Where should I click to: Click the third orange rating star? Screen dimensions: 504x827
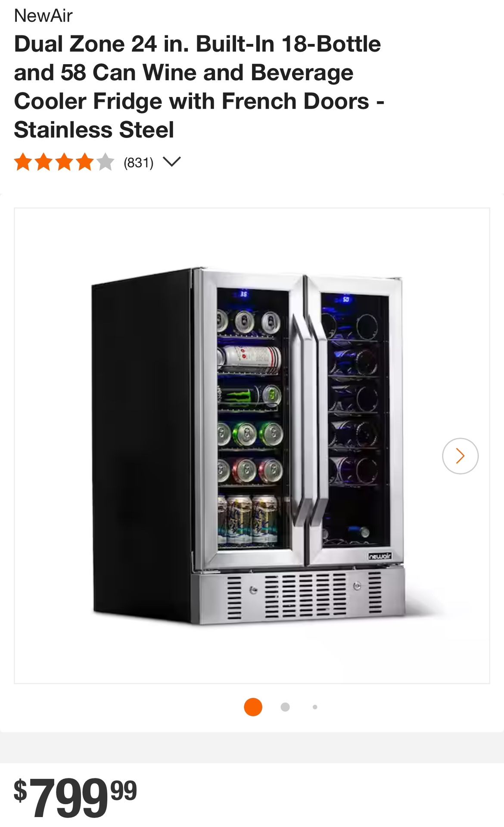click(x=64, y=163)
